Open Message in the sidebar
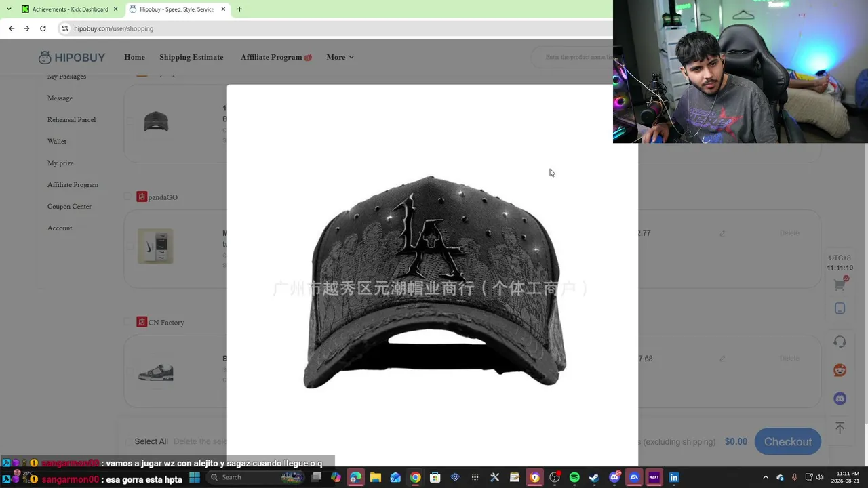The image size is (868, 488). 60,98
